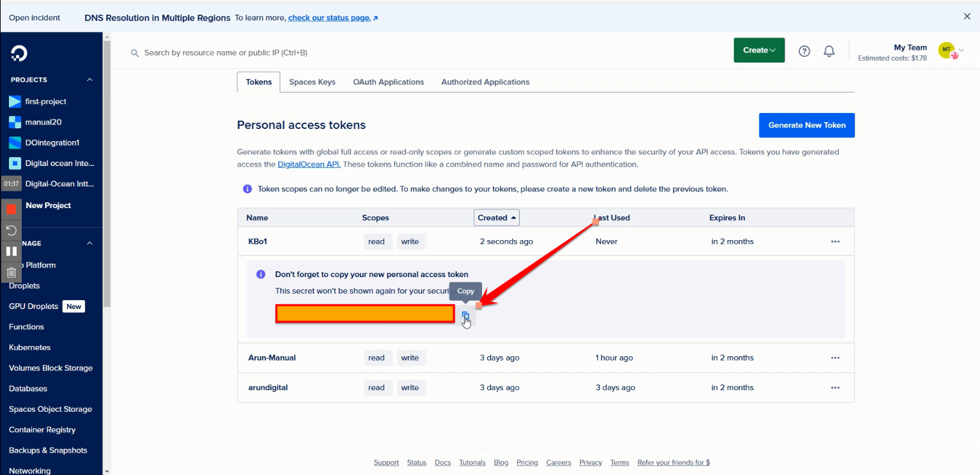Open more options for arundigital token
The image size is (980, 475).
click(835, 388)
